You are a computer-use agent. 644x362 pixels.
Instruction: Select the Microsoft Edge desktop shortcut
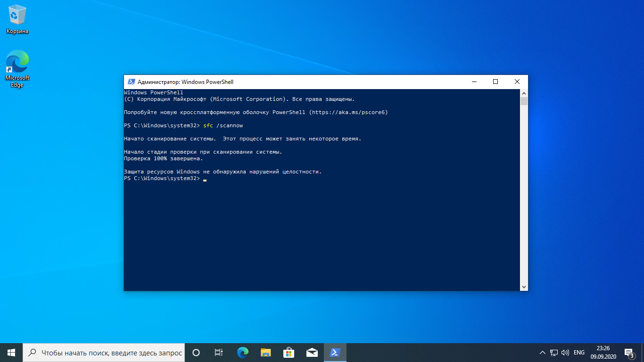point(17,69)
